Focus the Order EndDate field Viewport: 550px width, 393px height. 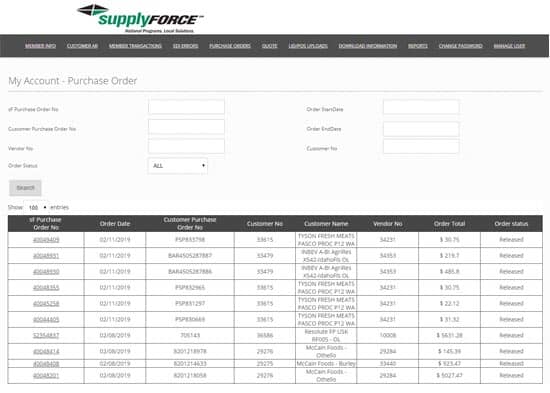pyautogui.click(x=421, y=129)
